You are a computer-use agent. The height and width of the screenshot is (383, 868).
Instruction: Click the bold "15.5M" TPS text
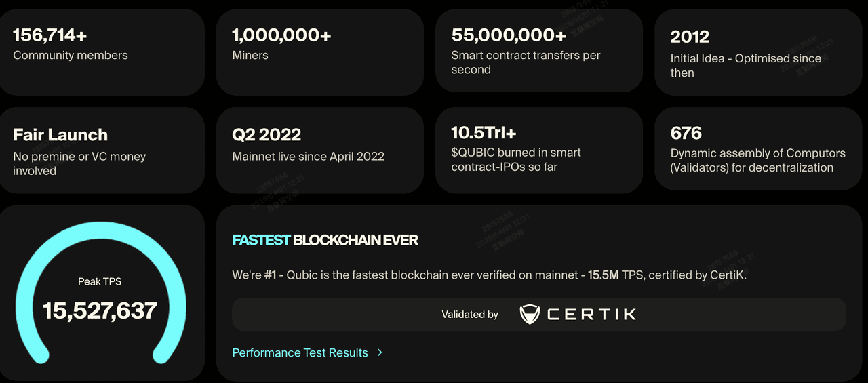click(x=603, y=275)
